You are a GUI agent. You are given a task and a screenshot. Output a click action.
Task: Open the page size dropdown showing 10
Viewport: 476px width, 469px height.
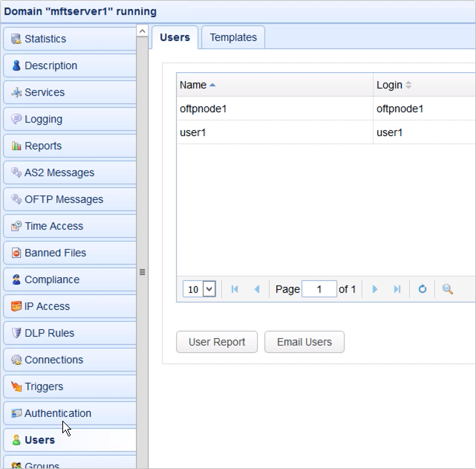(x=199, y=289)
